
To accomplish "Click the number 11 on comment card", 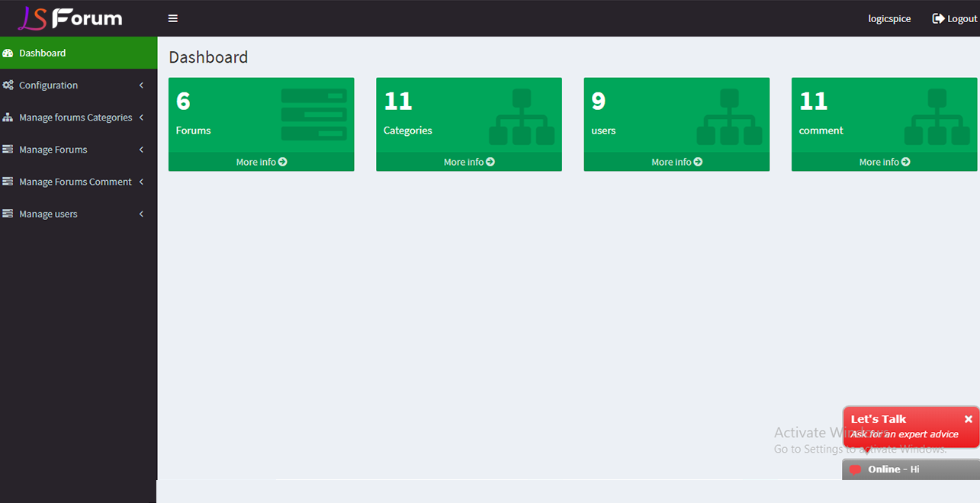I will click(813, 101).
